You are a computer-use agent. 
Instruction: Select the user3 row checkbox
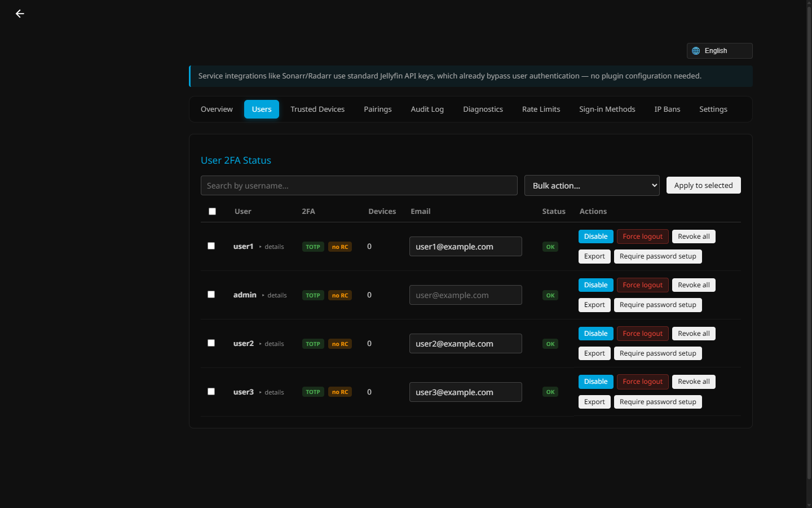pyautogui.click(x=211, y=392)
